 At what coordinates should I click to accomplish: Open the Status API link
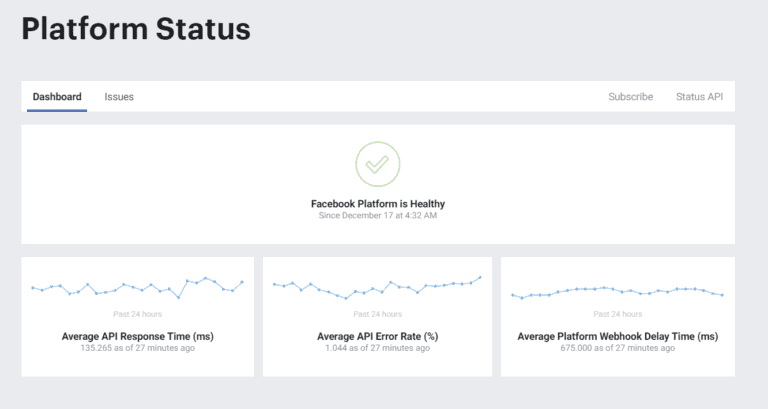tap(699, 97)
